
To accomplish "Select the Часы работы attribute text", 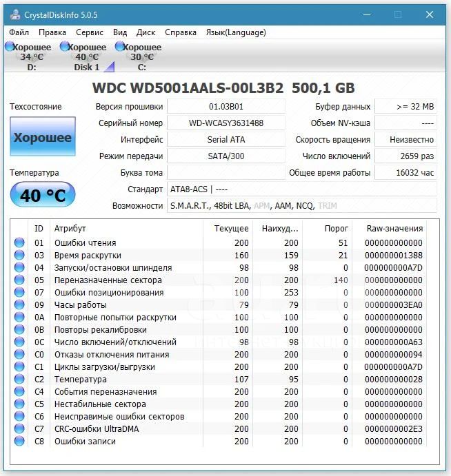I will pos(80,304).
